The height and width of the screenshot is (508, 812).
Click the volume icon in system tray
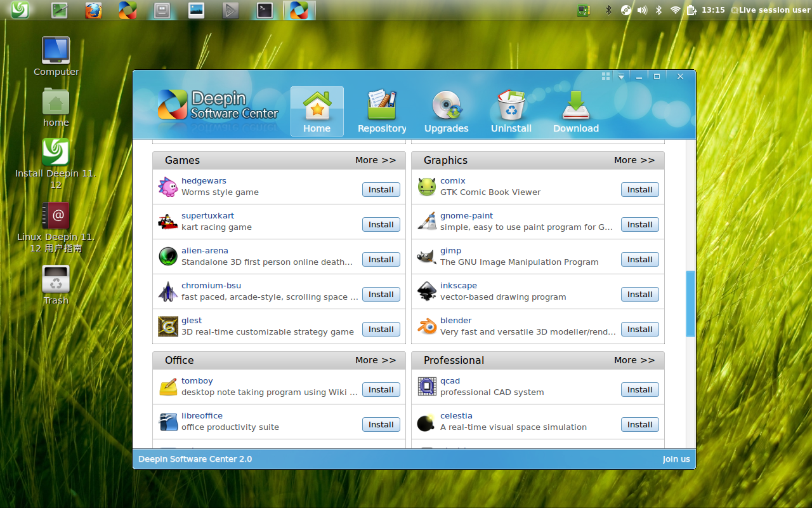click(641, 10)
